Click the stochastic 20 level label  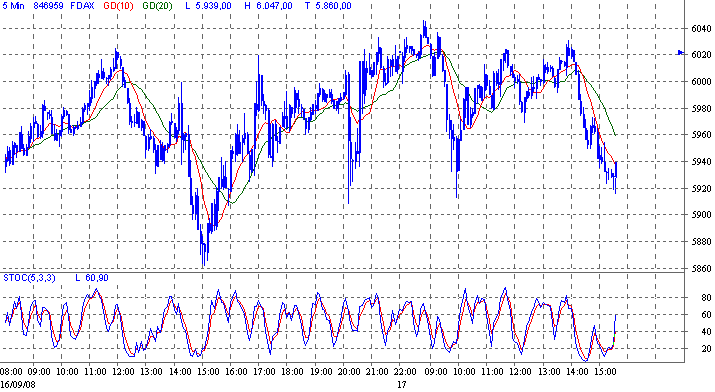[706, 349]
